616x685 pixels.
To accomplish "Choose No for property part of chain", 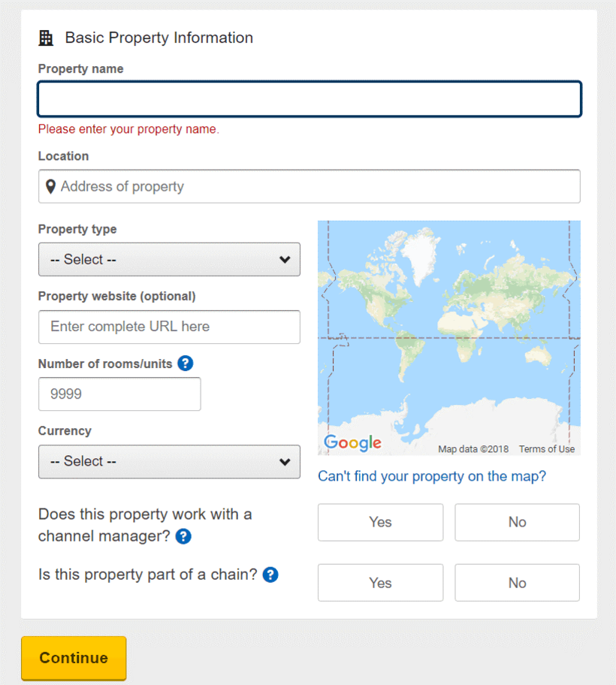I will coord(517,583).
